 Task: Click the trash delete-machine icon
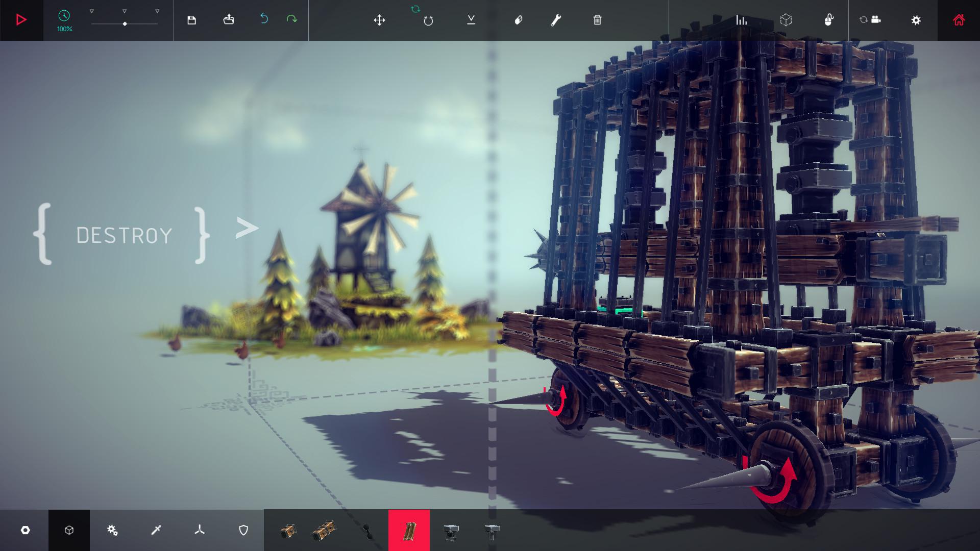tap(597, 20)
